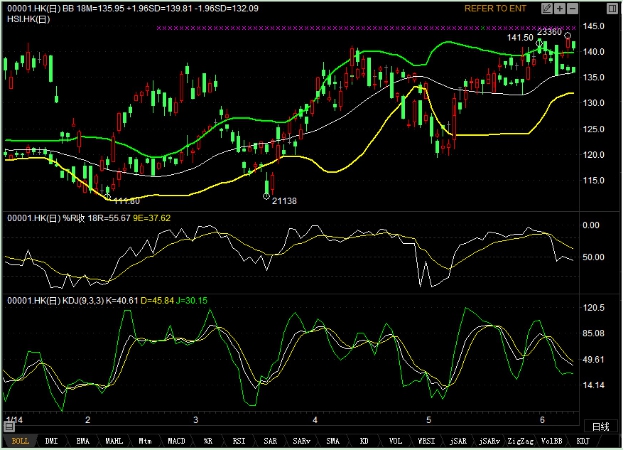624x450 pixels.
Task: Click the REFER TO ENT link
Action: [x=494, y=8]
